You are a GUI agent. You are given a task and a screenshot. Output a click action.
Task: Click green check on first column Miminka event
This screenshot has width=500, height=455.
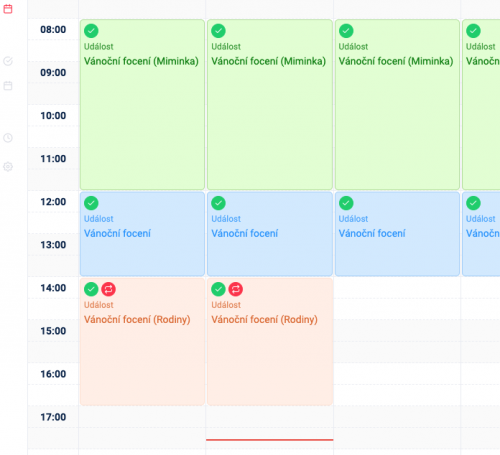click(91, 31)
